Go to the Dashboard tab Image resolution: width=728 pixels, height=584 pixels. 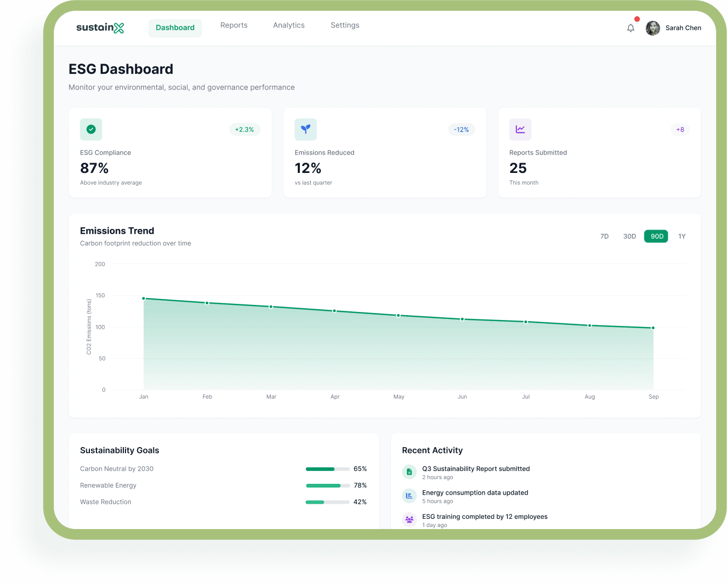tap(175, 28)
